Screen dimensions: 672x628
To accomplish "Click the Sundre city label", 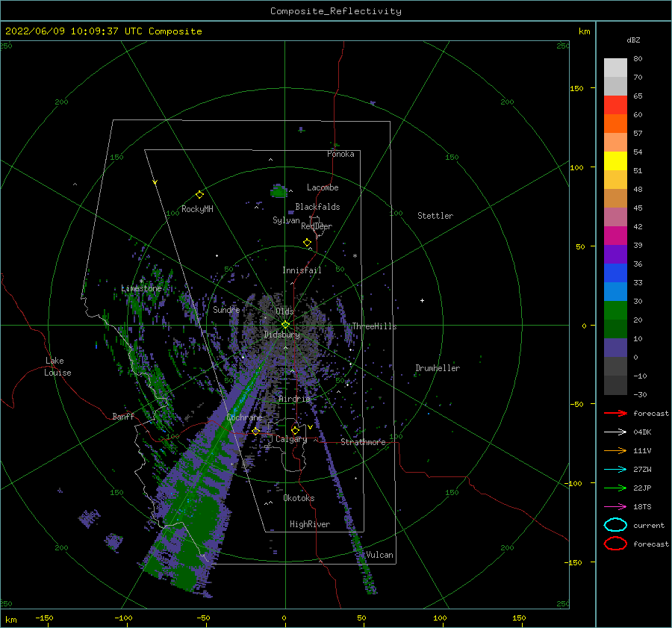I will (226, 309).
